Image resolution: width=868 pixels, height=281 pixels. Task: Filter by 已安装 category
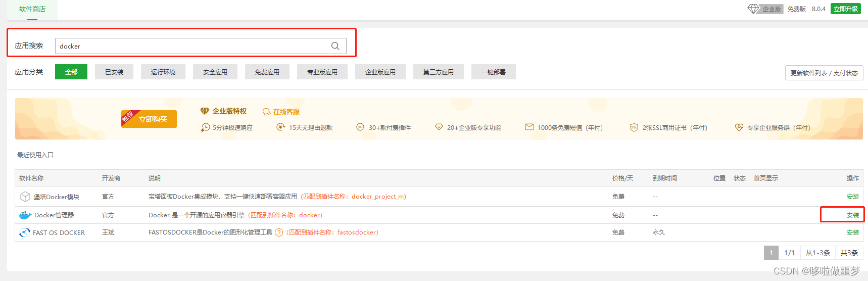tap(114, 72)
